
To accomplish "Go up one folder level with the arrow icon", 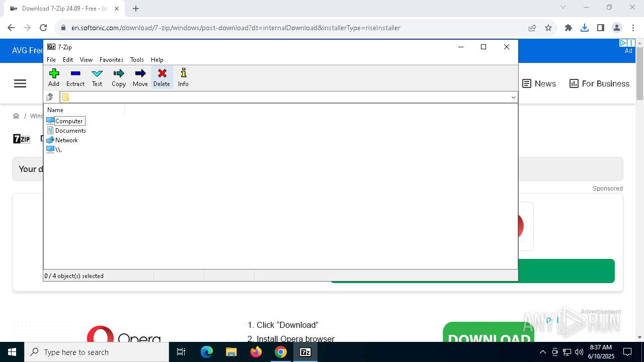I will 50,97.
